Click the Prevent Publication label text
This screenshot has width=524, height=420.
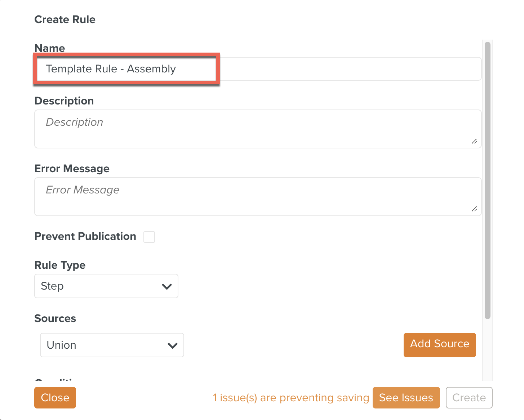pyautogui.click(x=85, y=236)
